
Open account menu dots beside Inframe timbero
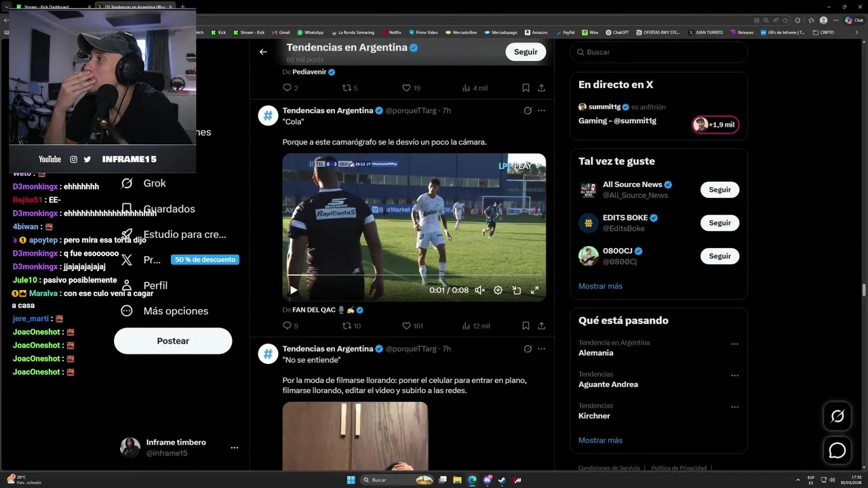click(x=234, y=448)
